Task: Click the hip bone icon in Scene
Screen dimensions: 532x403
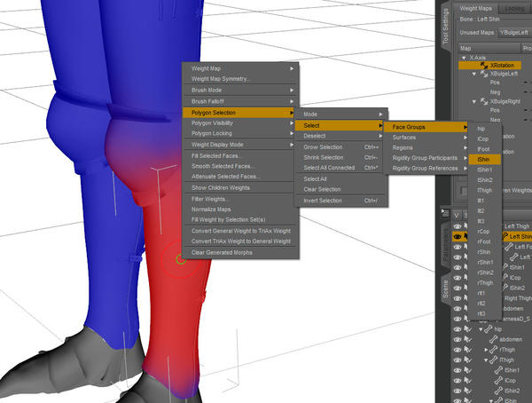Action: coord(489,329)
